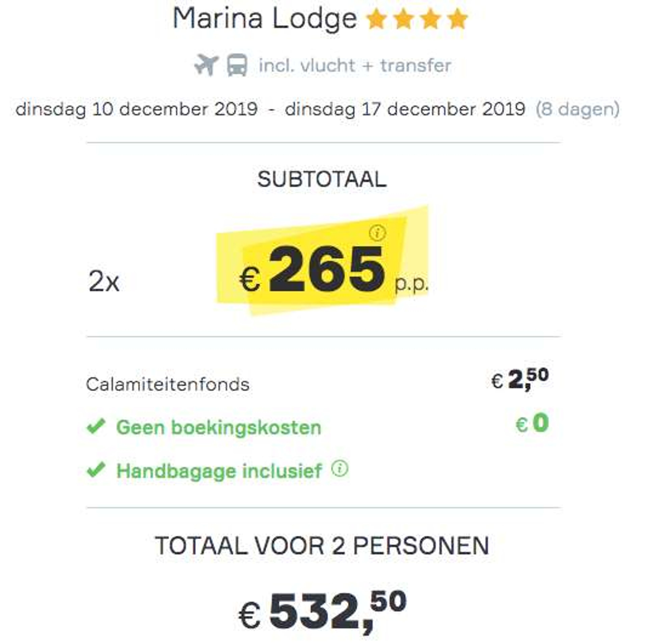Click the Calamiteitenfonds label
Viewport: 648px width, 644px height.
point(168,384)
